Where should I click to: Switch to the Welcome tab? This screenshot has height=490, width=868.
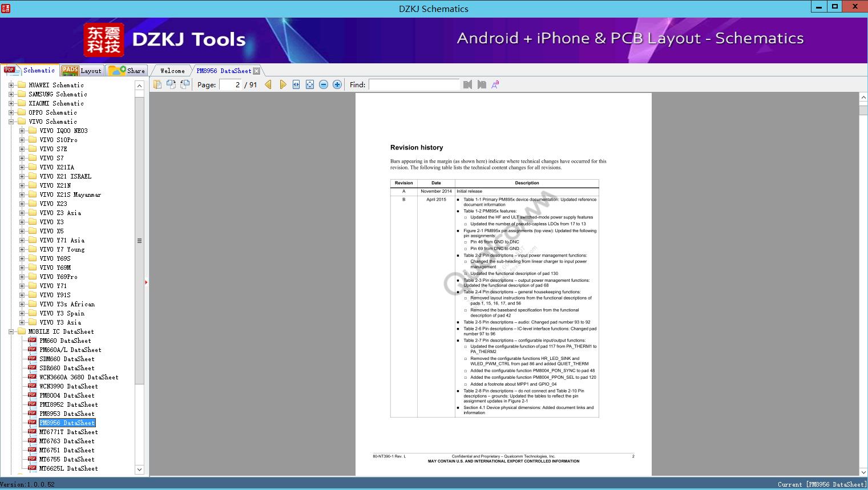[172, 71]
